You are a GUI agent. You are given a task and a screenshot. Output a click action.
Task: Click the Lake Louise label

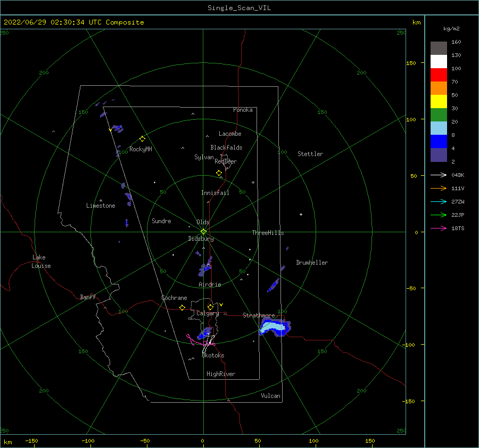point(41,262)
